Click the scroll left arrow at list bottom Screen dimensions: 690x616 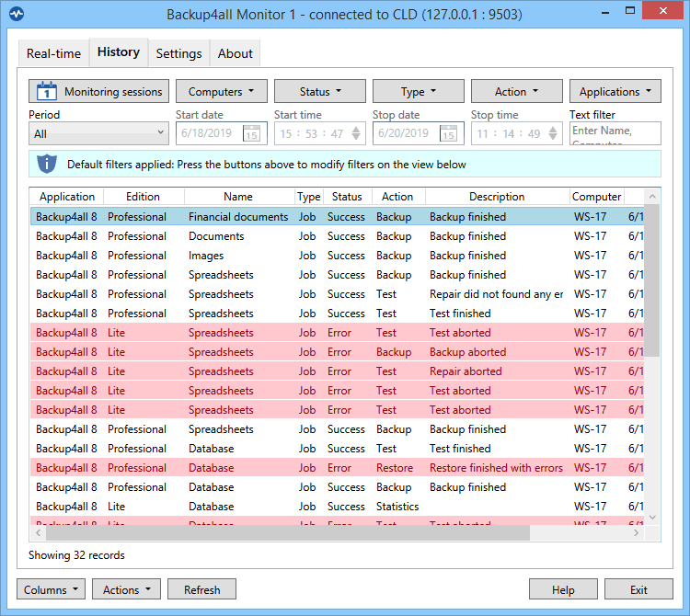tap(39, 533)
